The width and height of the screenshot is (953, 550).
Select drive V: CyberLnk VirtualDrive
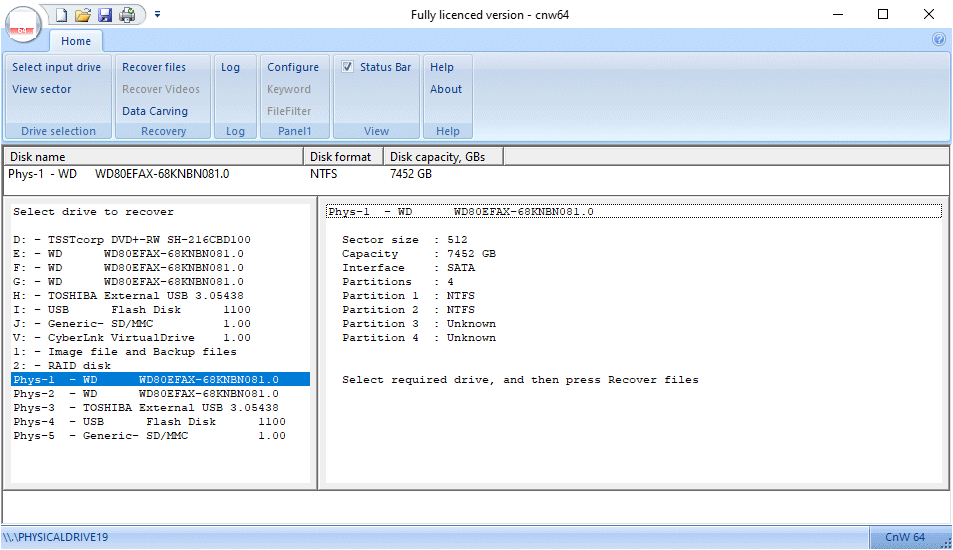point(132,337)
